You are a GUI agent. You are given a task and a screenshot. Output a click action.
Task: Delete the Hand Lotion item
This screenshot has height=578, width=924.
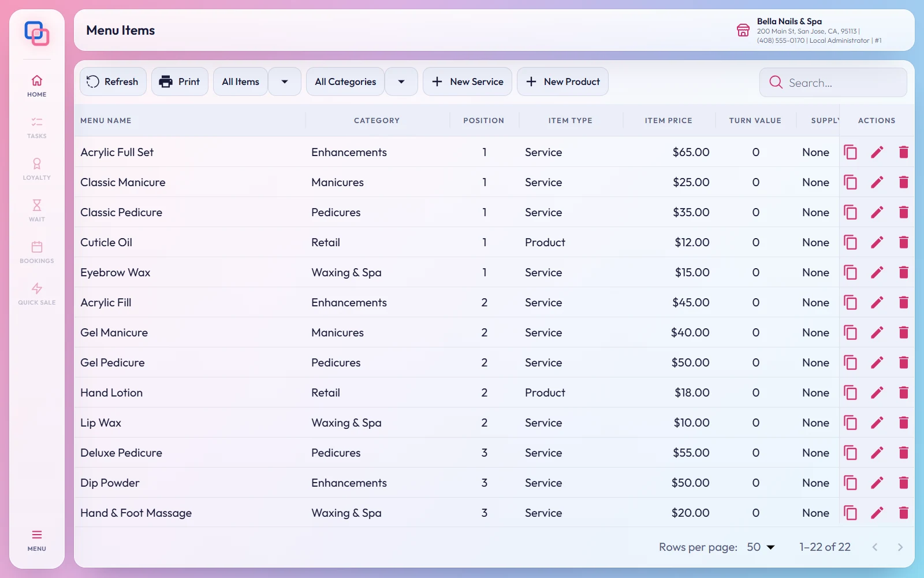click(904, 392)
